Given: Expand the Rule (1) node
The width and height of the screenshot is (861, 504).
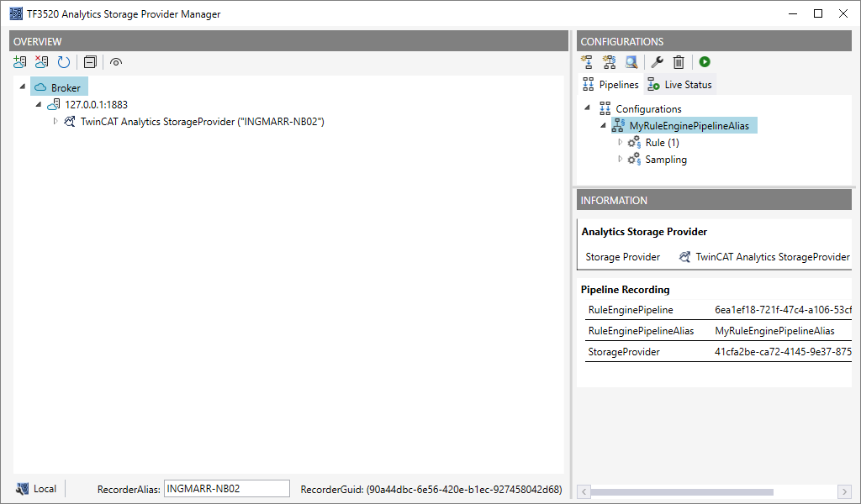Looking at the screenshot, I should (x=620, y=142).
